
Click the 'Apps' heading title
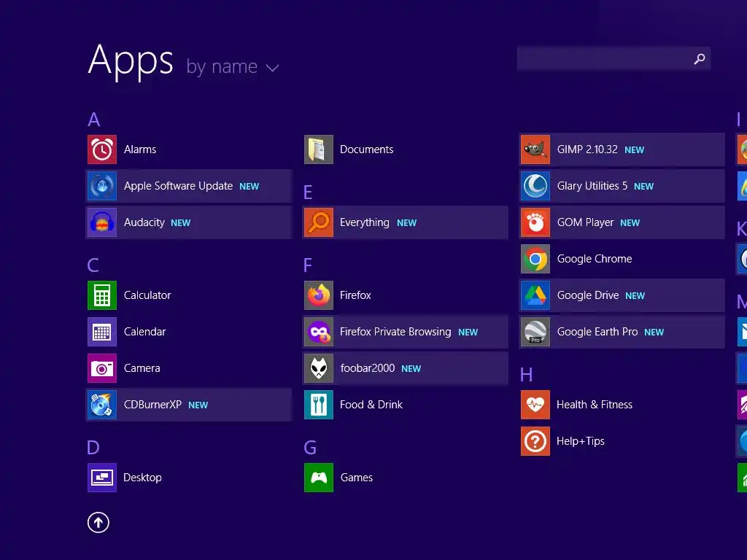click(131, 61)
